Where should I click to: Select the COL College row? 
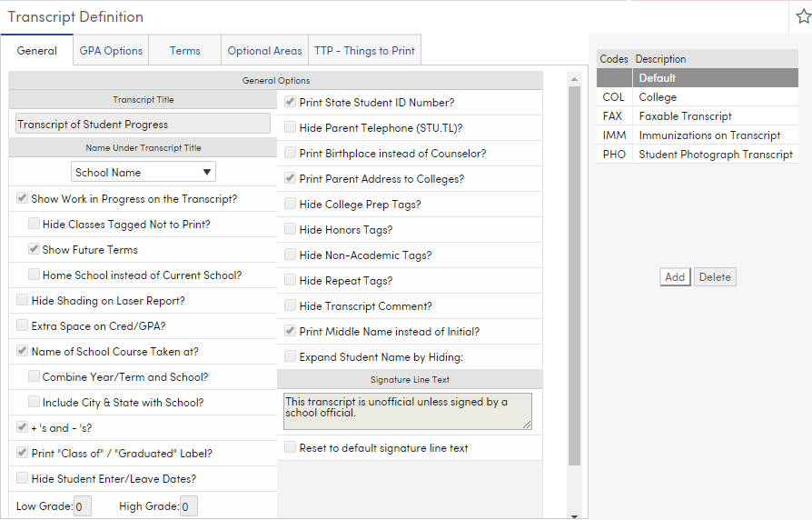click(x=697, y=97)
